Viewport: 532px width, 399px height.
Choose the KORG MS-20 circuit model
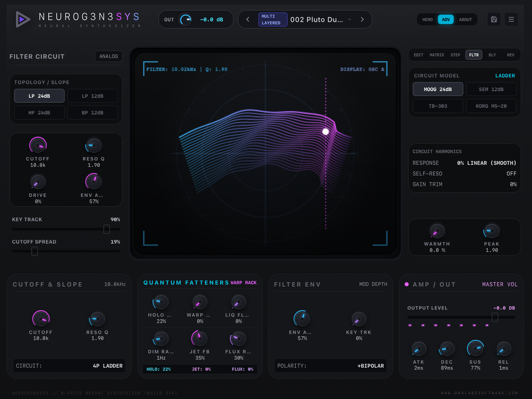coord(491,106)
